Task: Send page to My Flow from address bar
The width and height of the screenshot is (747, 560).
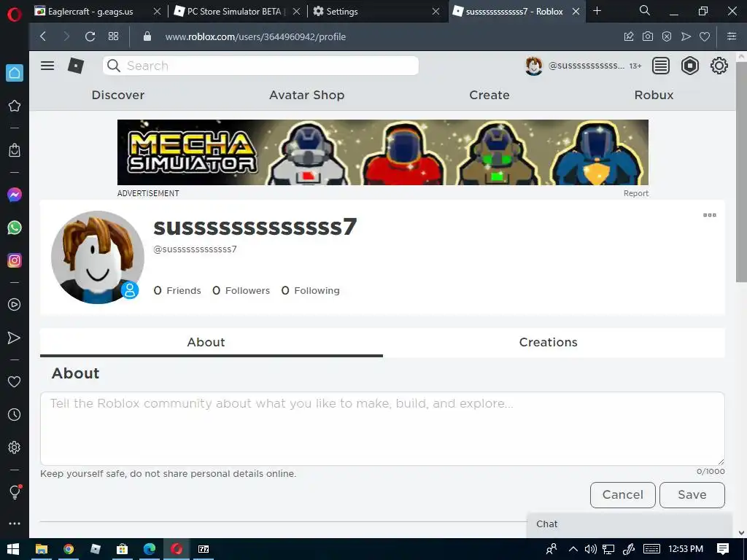Action: click(686, 36)
